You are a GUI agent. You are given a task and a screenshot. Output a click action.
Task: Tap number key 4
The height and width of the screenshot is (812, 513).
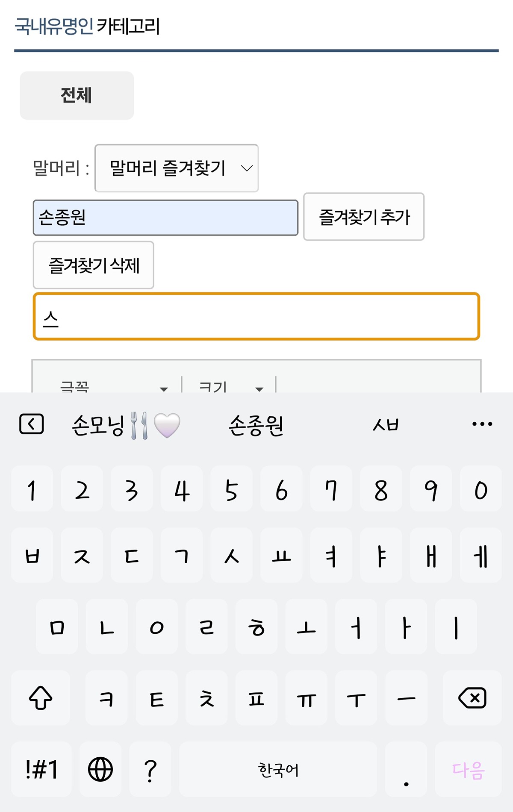182,488
